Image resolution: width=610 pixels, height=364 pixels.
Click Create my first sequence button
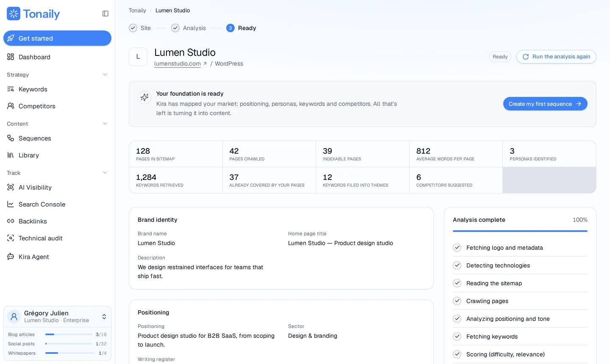[x=545, y=104]
